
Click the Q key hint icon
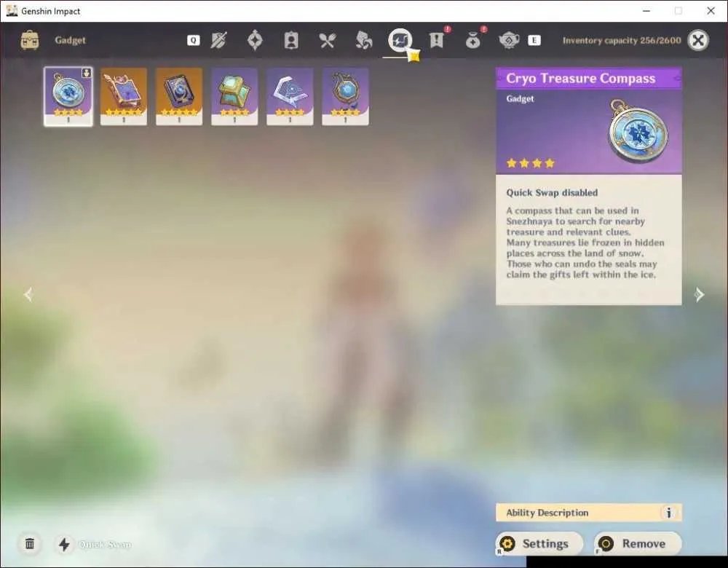[x=193, y=40]
